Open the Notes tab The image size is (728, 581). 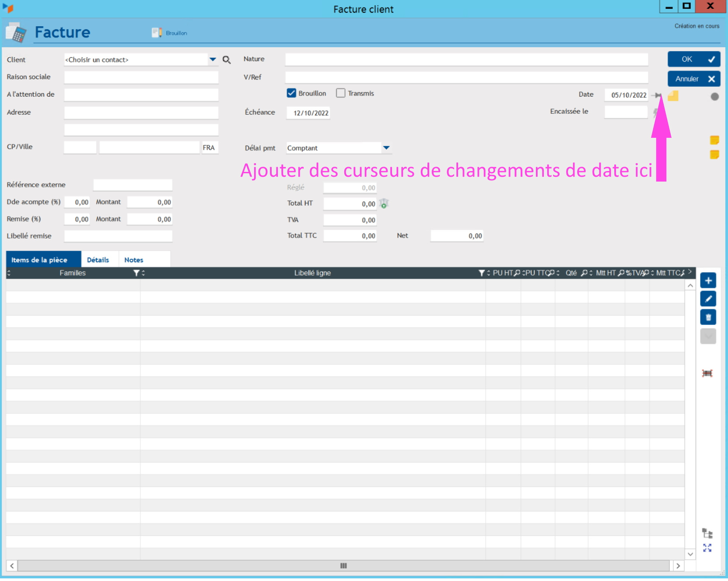click(x=133, y=260)
